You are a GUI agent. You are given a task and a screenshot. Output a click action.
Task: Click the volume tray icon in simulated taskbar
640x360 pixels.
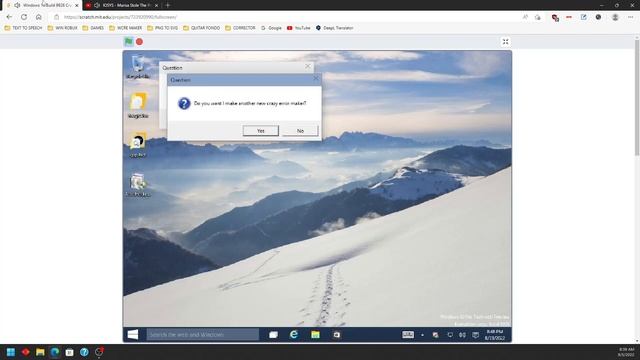point(462,335)
